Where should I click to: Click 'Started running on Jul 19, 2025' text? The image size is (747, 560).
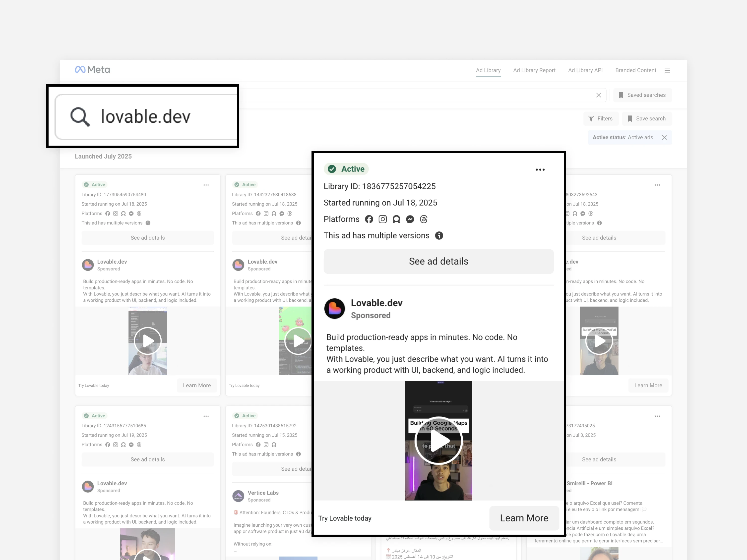pyautogui.click(x=114, y=435)
